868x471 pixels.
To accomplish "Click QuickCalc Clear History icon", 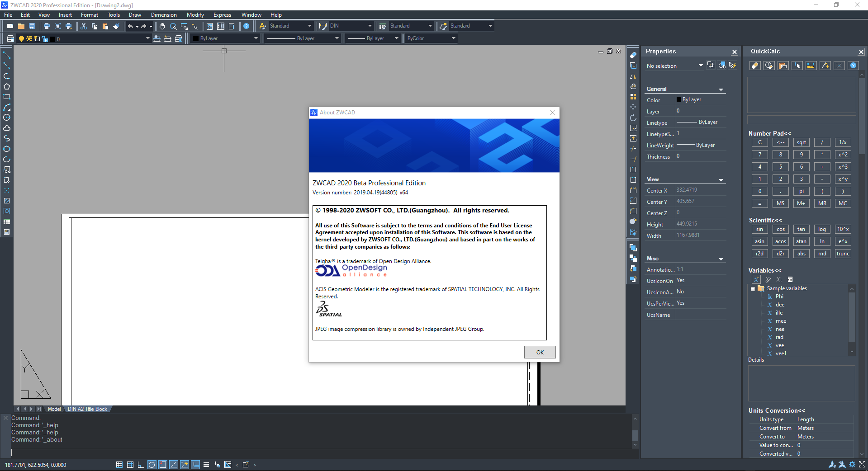I will click(x=768, y=66).
